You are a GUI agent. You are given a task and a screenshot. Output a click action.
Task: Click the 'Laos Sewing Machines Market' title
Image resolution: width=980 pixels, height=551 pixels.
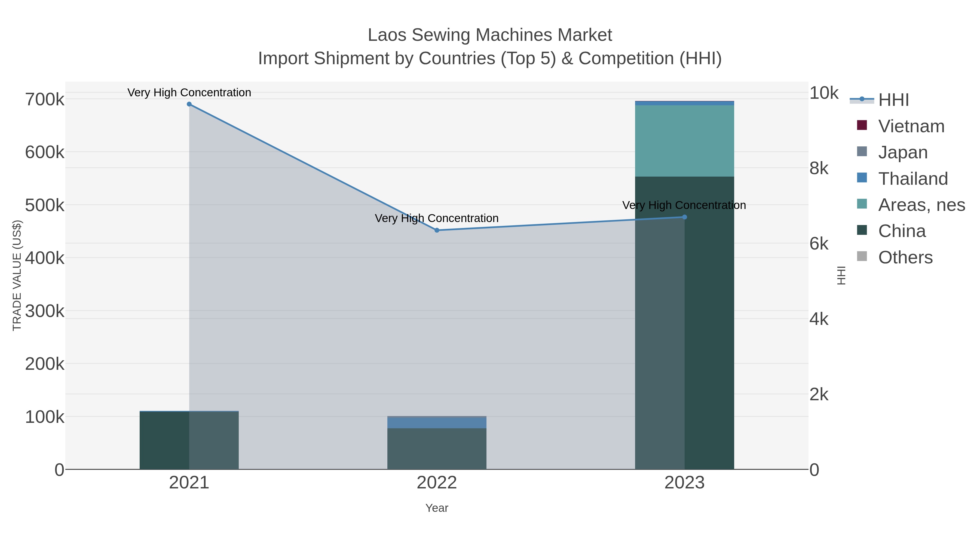tap(490, 35)
